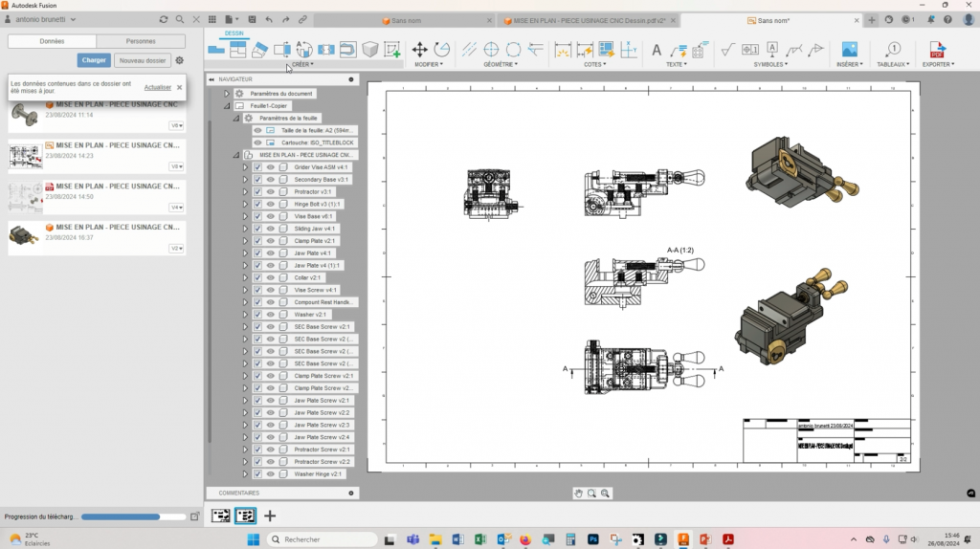The height and width of the screenshot is (549, 980).
Task: Open the V4 version dropdown
Action: (x=177, y=208)
